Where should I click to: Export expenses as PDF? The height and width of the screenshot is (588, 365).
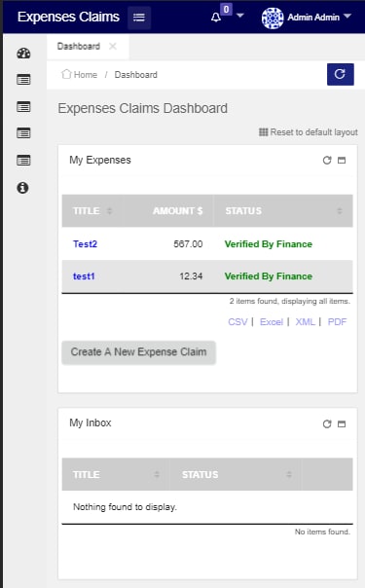[337, 322]
